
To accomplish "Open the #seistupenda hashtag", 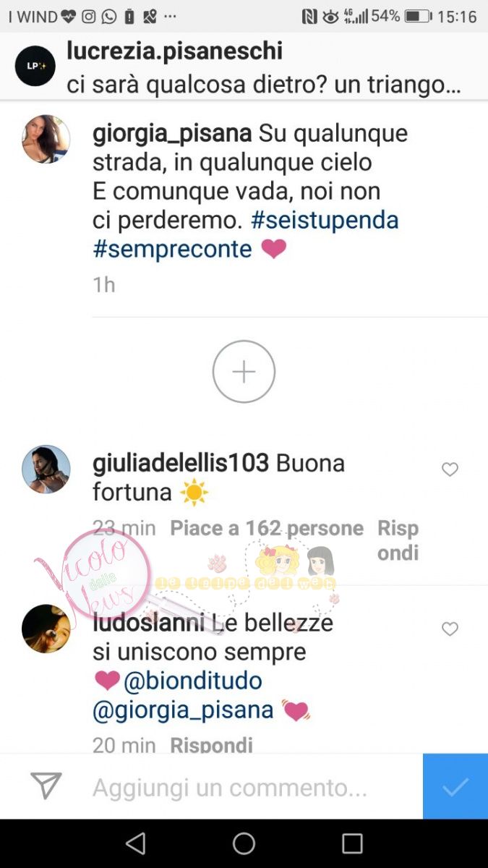I will (325, 220).
